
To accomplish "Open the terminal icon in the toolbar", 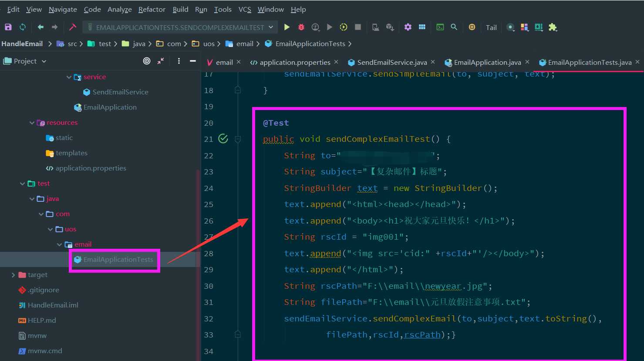I will coord(440,27).
